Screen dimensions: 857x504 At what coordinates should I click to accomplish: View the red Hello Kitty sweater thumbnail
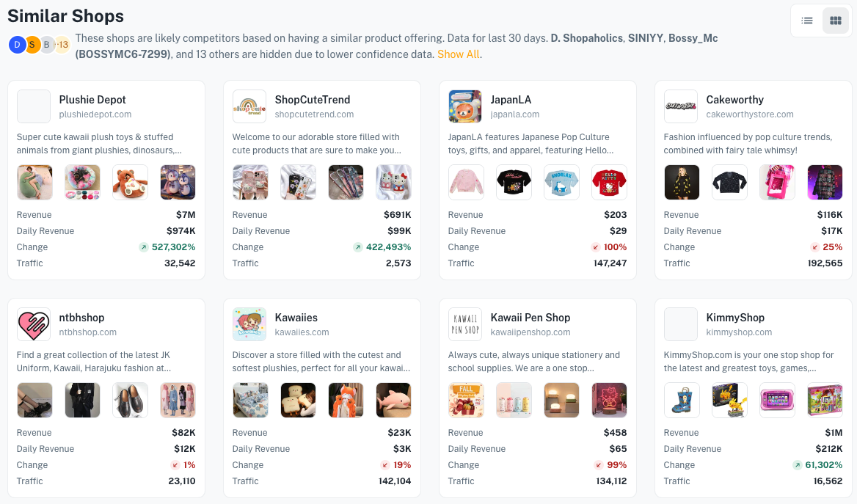pos(609,182)
